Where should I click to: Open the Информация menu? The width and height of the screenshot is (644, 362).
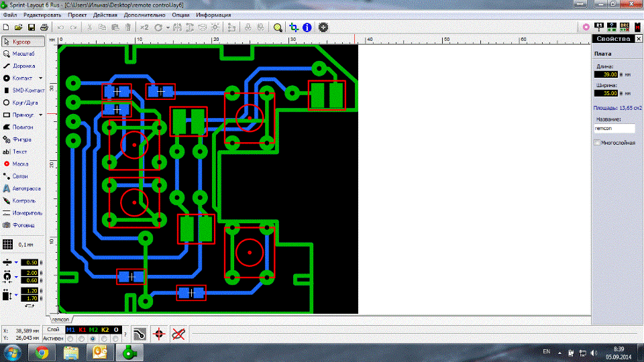(x=213, y=15)
